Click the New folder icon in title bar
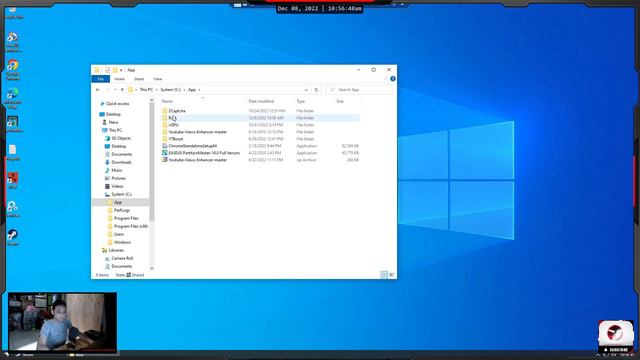The width and height of the screenshot is (640, 360). (115, 70)
